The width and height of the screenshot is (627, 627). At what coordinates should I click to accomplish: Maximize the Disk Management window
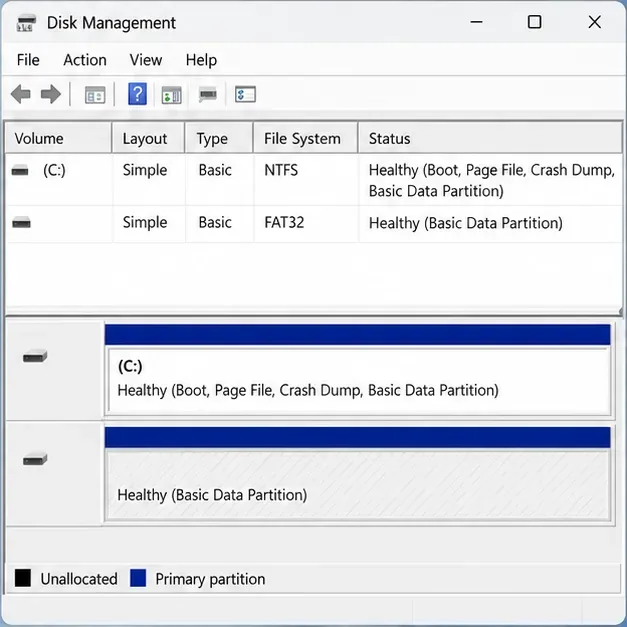tap(535, 22)
